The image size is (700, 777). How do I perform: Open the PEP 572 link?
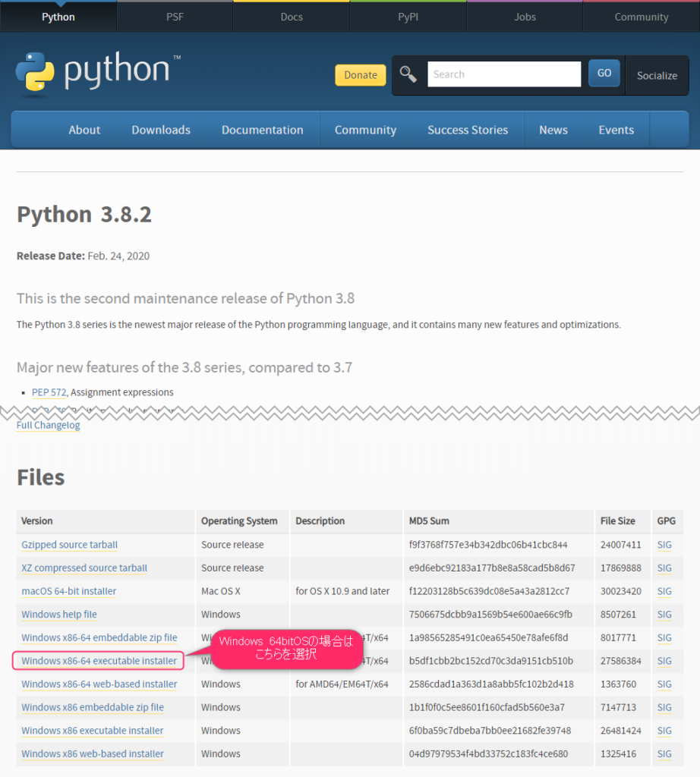pyautogui.click(x=49, y=392)
